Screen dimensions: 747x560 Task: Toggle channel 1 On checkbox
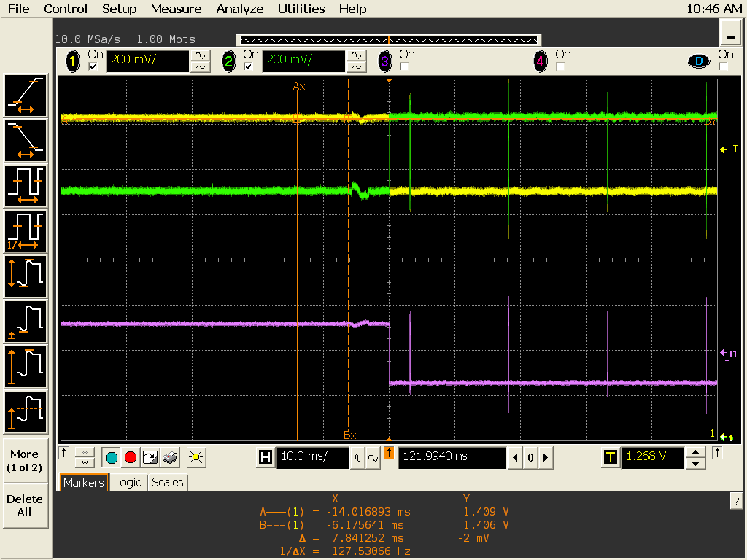coord(93,66)
